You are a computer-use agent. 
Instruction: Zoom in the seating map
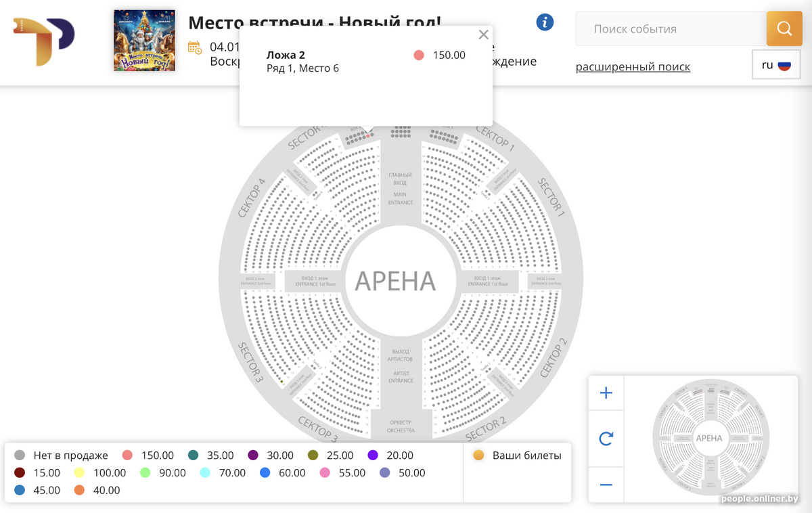[606, 393]
